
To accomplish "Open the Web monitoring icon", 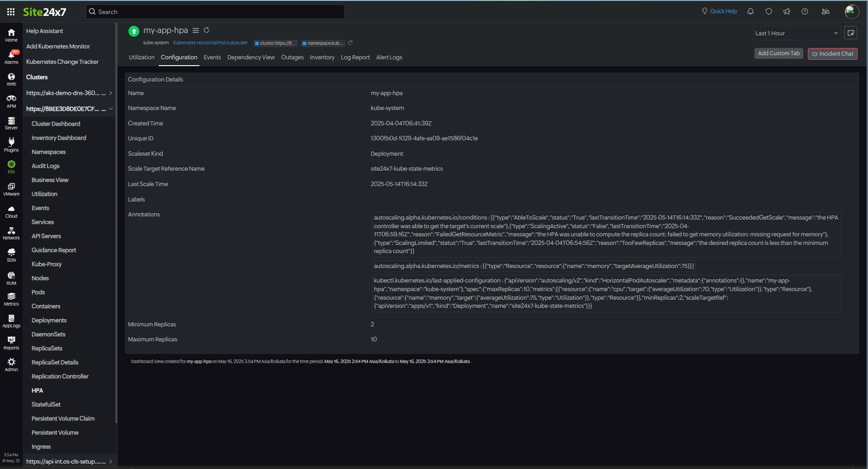I will [11, 80].
